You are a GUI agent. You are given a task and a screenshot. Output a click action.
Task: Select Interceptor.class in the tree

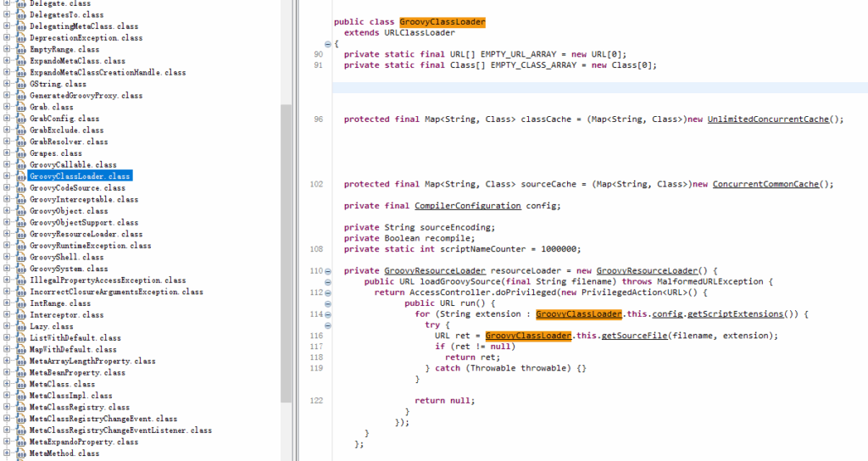(66, 314)
